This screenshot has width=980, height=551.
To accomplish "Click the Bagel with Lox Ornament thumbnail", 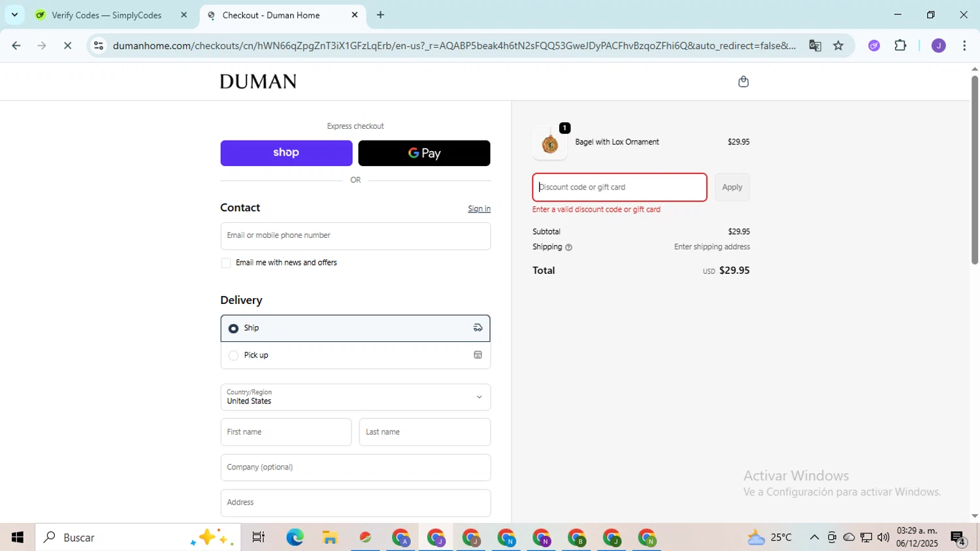I will coord(550,143).
